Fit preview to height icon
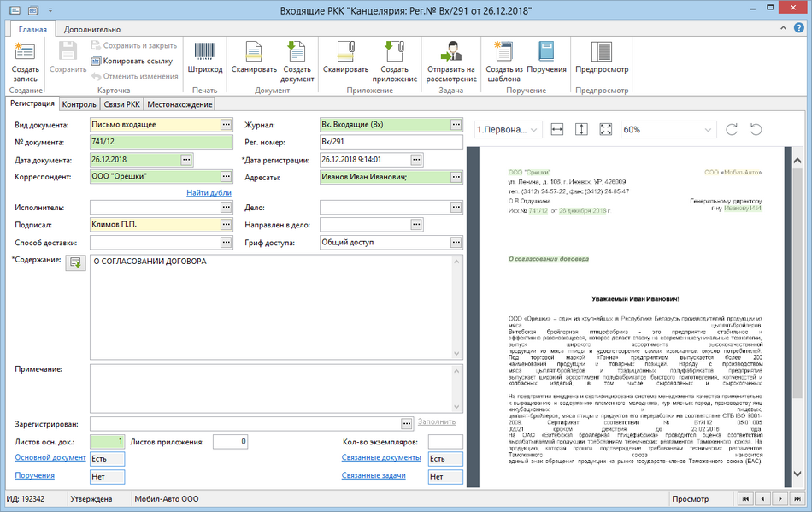 pyautogui.click(x=581, y=129)
